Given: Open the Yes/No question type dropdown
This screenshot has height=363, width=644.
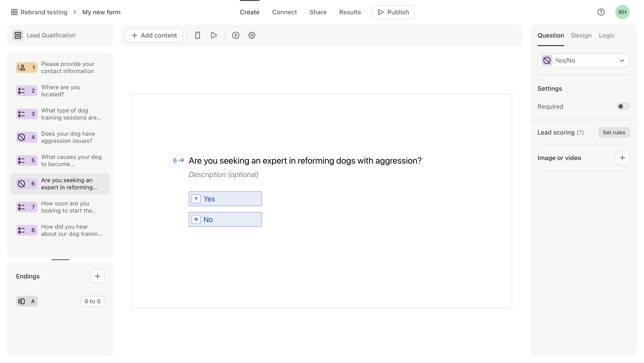Looking at the screenshot, I should point(583,60).
